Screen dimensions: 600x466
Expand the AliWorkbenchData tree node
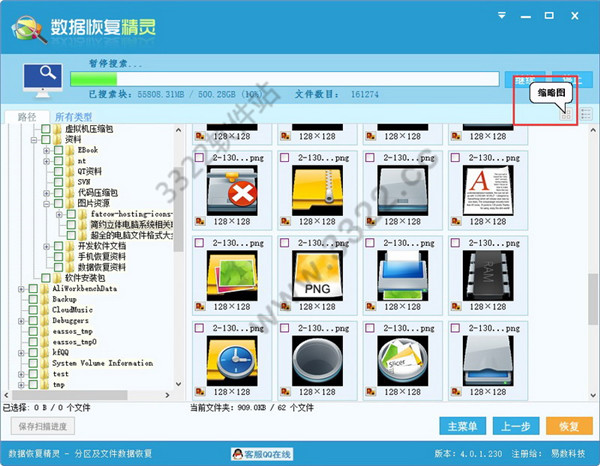[21, 289]
